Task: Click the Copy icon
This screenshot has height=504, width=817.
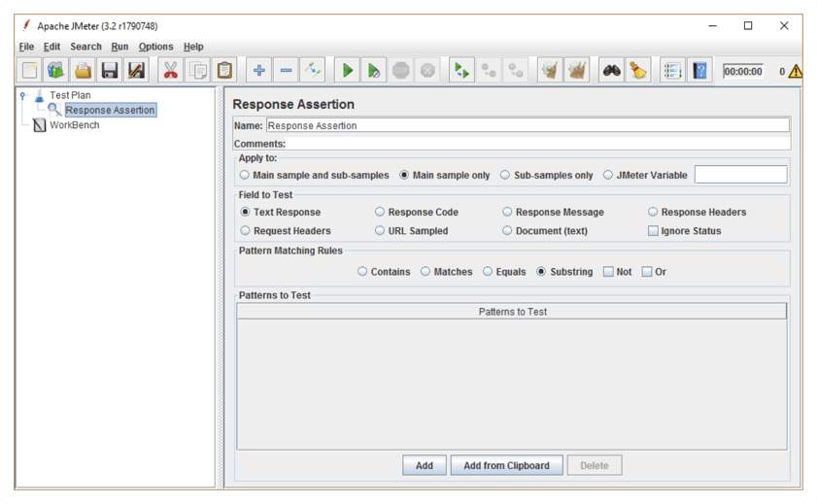Action: point(197,70)
